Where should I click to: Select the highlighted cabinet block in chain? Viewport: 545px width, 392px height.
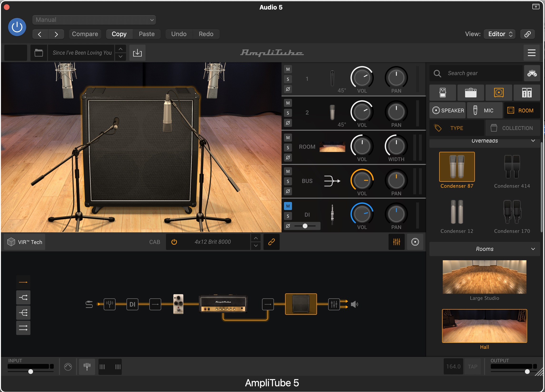tap(301, 304)
